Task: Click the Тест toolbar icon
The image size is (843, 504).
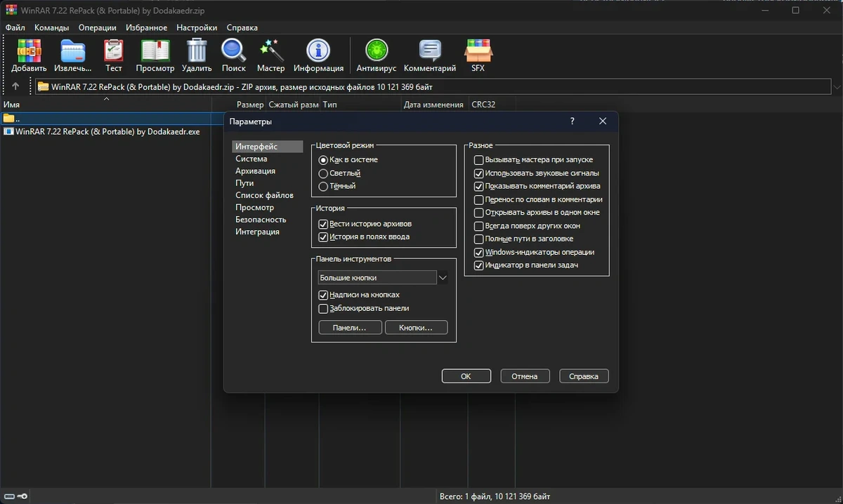Action: pyautogui.click(x=114, y=55)
